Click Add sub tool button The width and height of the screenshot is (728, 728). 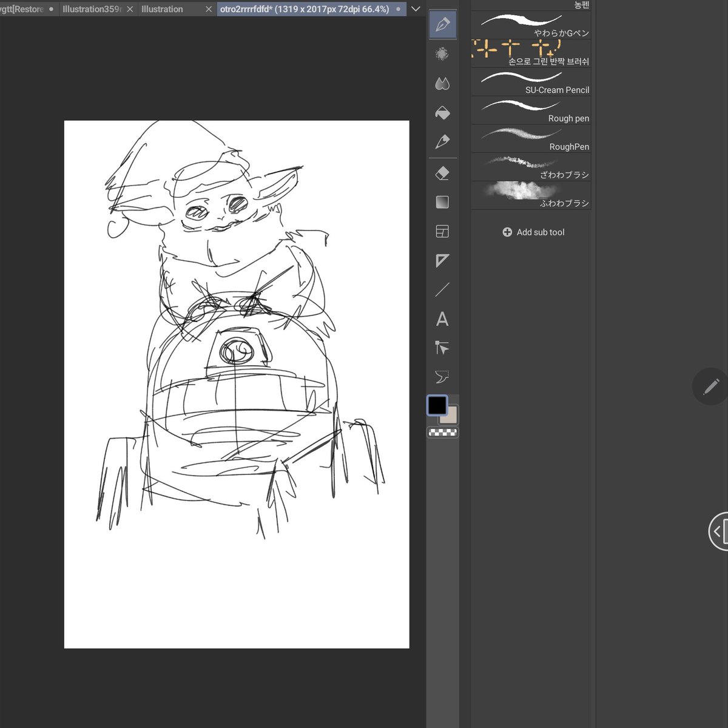tap(533, 232)
